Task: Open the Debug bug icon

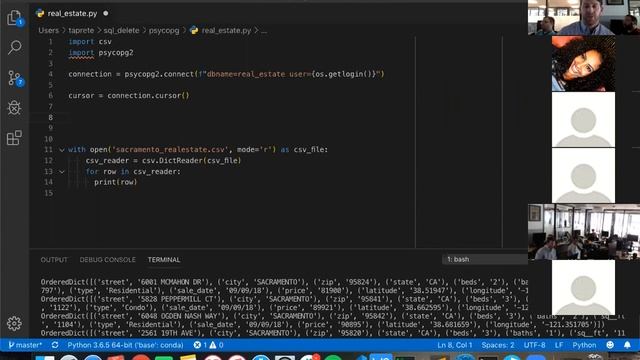Action: [14, 108]
